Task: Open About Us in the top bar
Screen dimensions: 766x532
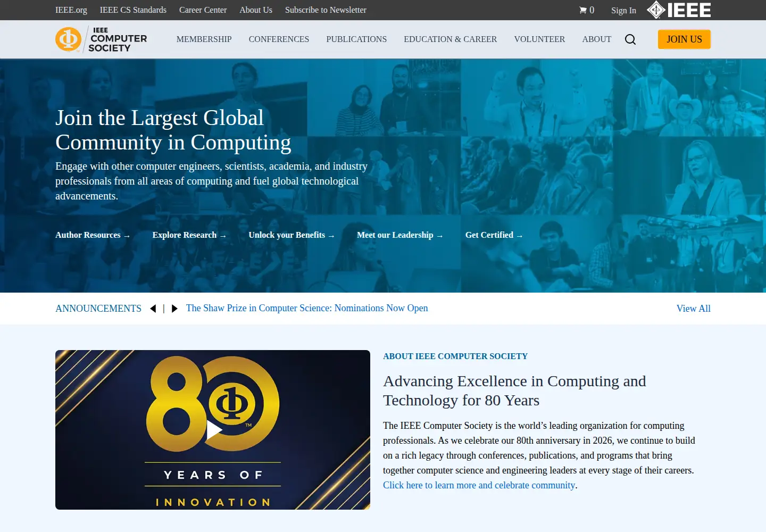Action: click(256, 10)
